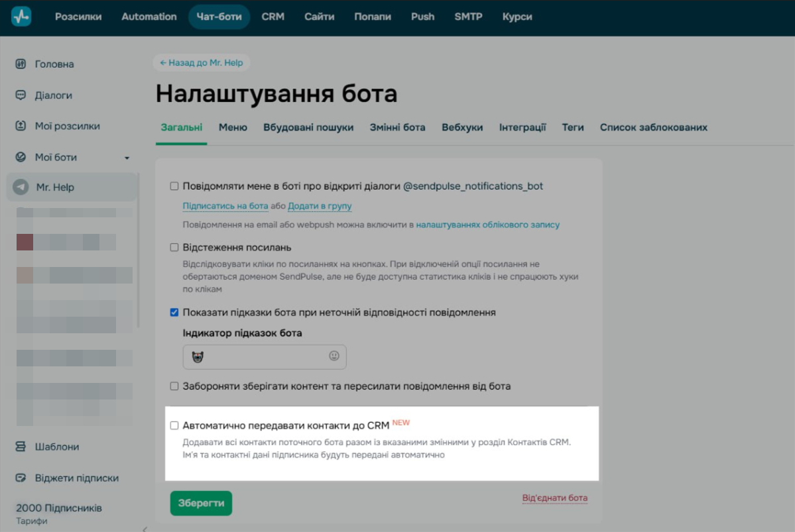Click the Назад до Mr. Help link
The width and height of the screenshot is (795, 532).
click(202, 63)
